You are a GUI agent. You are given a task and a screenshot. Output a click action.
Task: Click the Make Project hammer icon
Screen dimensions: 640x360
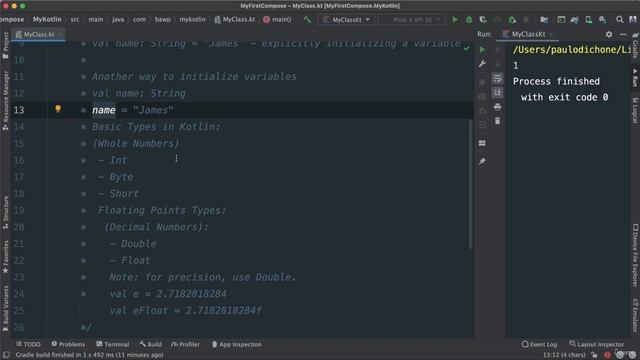[x=307, y=19]
